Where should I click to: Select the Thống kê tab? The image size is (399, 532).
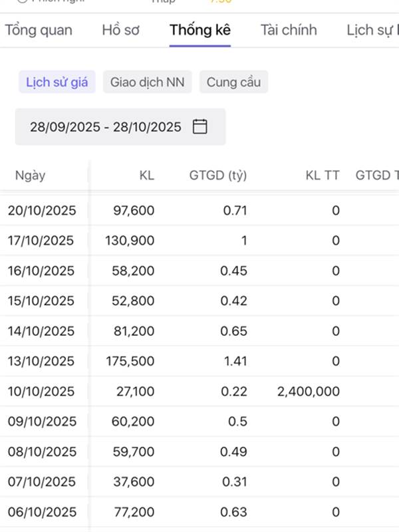(199, 30)
